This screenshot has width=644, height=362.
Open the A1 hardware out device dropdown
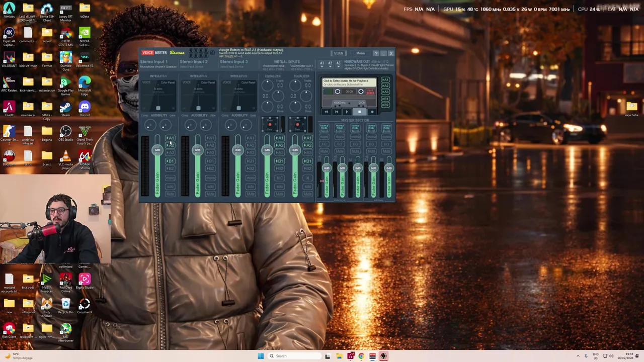(x=322, y=64)
